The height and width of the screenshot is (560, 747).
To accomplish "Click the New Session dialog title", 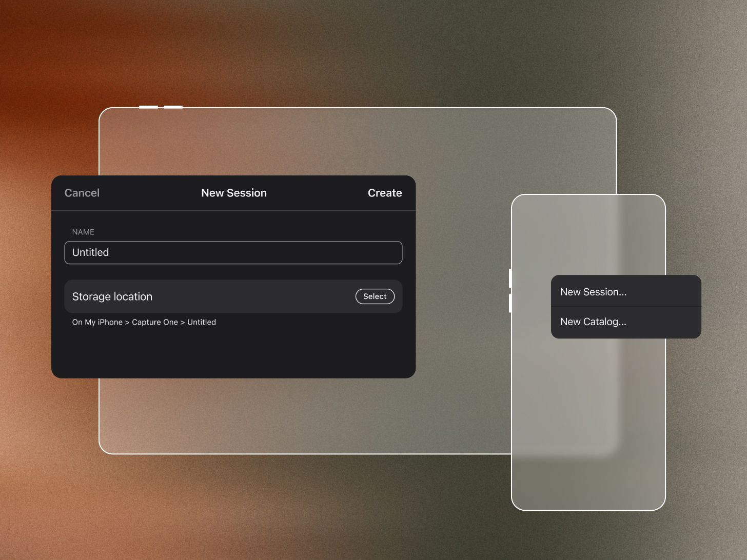I will click(234, 193).
